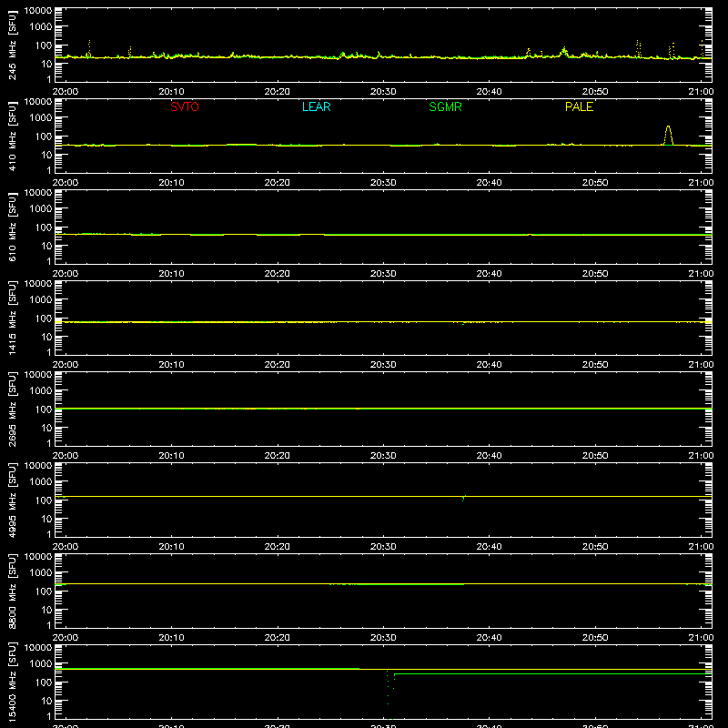728x728 pixels.
Task: Select the 610 MHz [SFU] axis title
Action: pos(12,227)
